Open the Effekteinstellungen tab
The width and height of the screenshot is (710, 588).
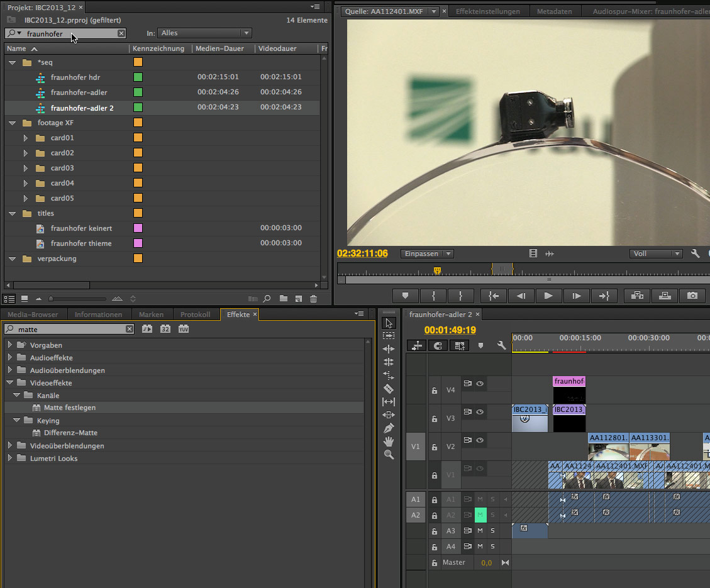point(487,11)
